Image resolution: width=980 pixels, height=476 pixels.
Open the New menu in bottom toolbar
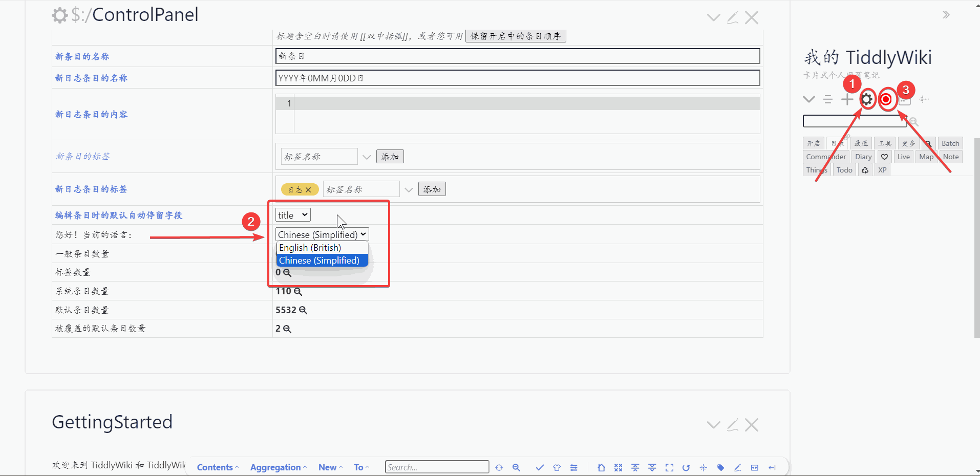coord(330,467)
